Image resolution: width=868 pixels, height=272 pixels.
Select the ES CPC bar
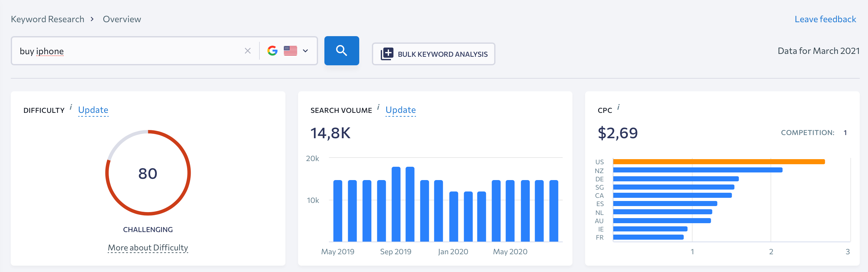point(665,204)
